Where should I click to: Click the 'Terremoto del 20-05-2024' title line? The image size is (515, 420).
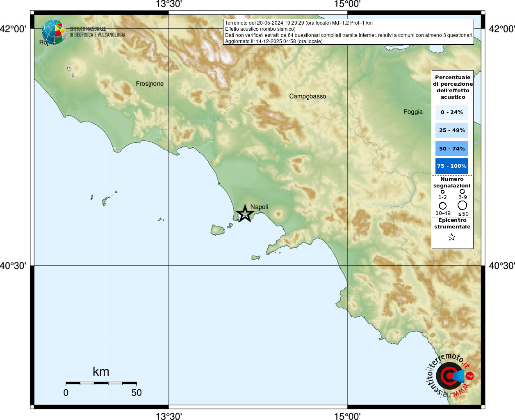pos(299,23)
